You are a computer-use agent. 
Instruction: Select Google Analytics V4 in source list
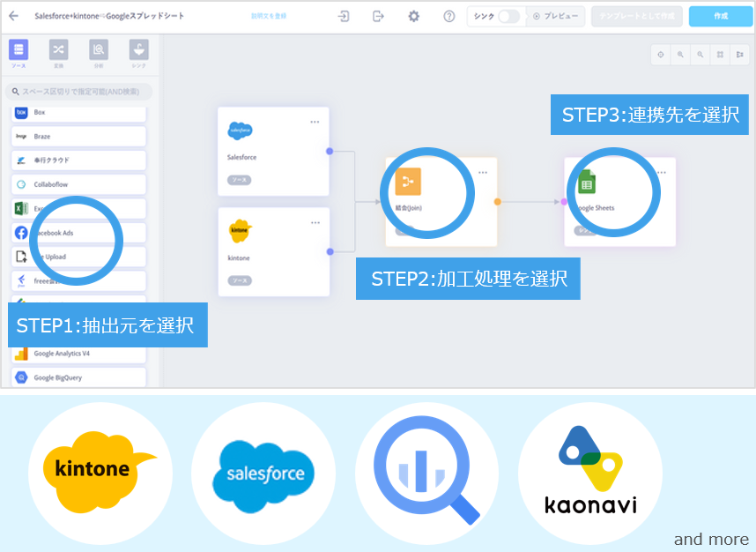tap(78, 354)
